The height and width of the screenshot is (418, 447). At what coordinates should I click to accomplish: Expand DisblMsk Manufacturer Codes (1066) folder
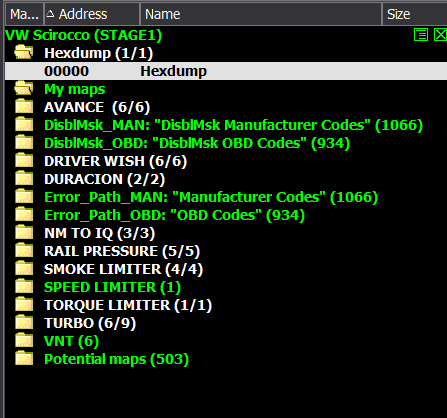pos(233,125)
